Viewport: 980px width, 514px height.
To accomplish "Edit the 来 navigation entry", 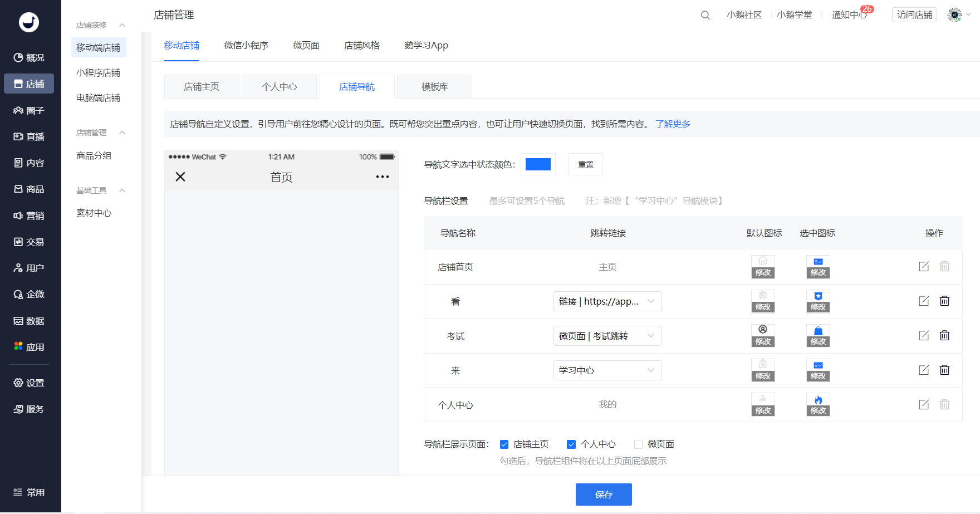I will [x=923, y=370].
